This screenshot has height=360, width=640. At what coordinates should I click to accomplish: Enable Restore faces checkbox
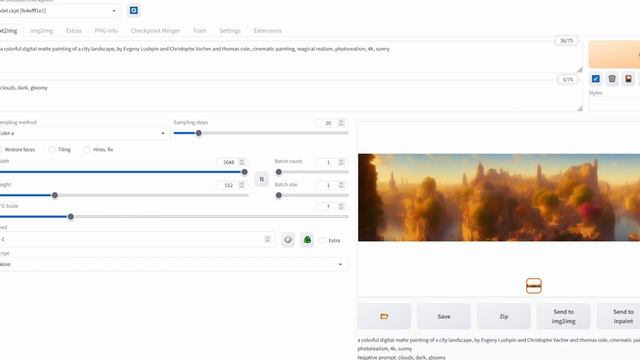pos(1,149)
